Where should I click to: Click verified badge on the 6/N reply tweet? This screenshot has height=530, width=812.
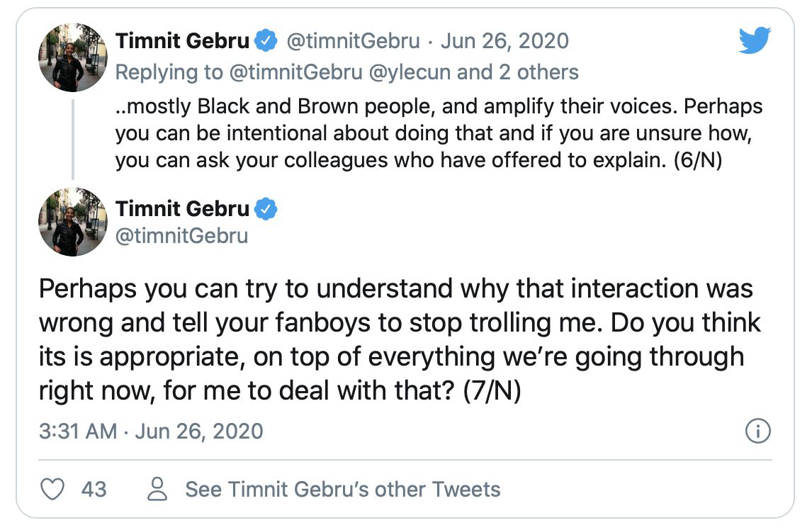(x=266, y=41)
